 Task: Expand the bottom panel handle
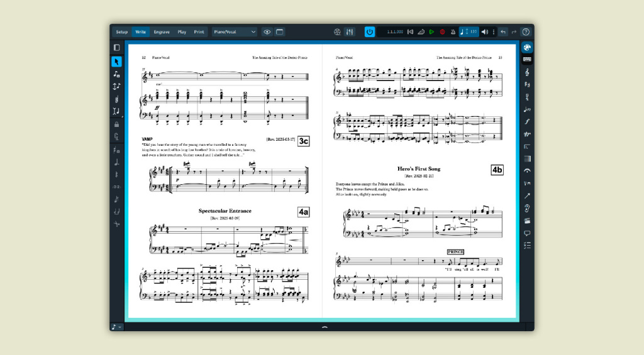click(x=325, y=327)
